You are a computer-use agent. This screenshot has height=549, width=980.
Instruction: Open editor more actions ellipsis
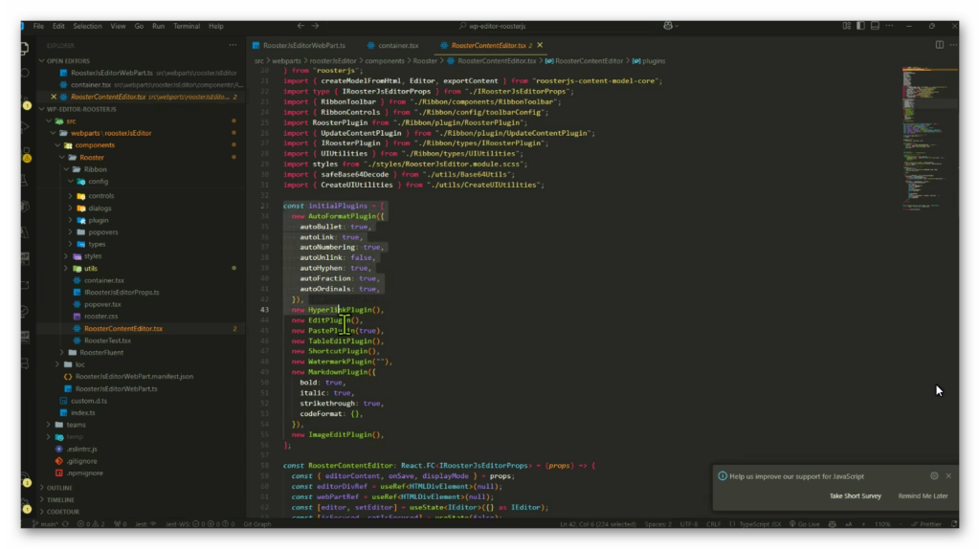[954, 45]
